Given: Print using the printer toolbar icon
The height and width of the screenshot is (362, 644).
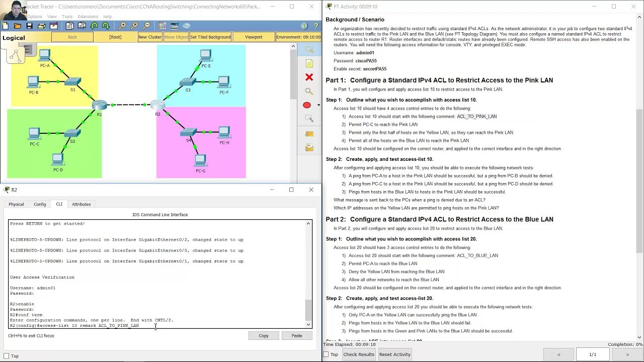Looking at the screenshot, I should click(42, 26).
